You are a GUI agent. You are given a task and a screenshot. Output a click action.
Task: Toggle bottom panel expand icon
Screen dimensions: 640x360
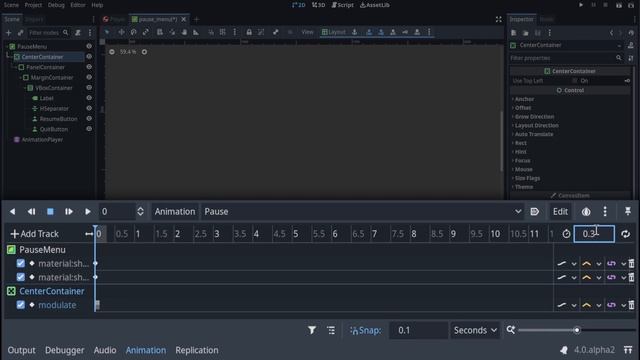click(628, 350)
